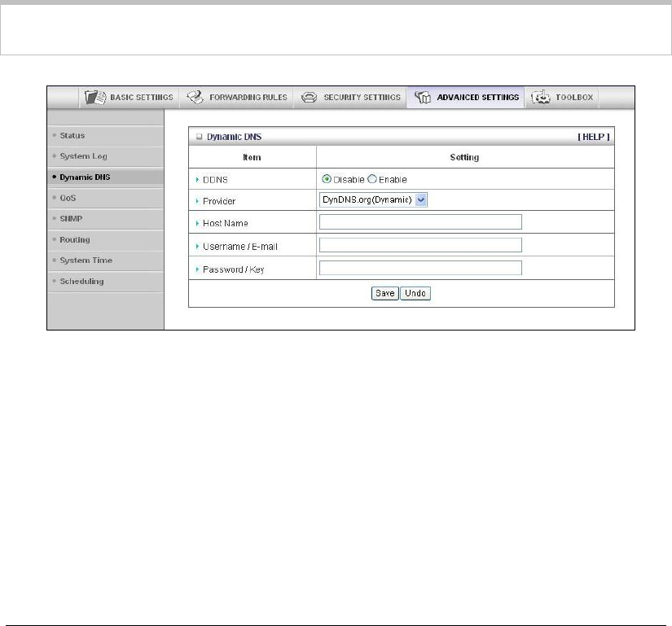672x626 pixels.
Task: Click into the Password / Key field
Action: (420, 268)
